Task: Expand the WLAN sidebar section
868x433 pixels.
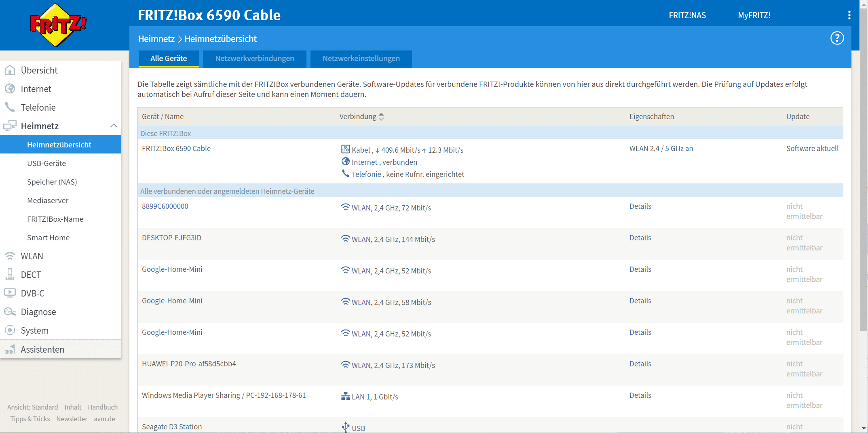Action: click(x=32, y=256)
